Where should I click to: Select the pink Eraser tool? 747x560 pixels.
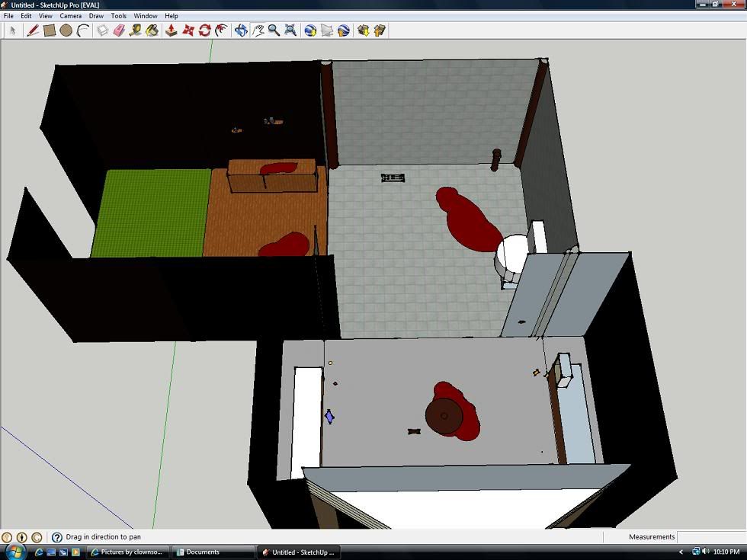[x=119, y=30]
